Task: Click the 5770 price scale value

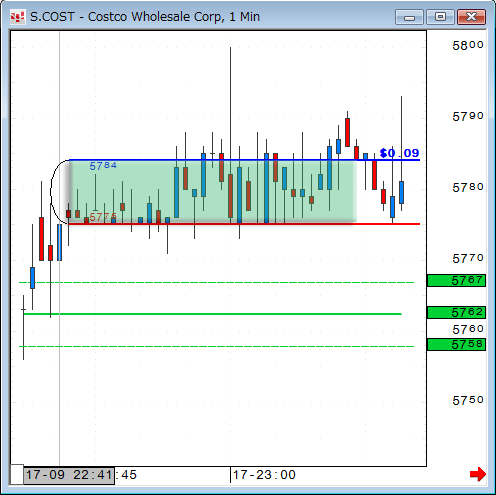Action: pyautogui.click(x=468, y=258)
